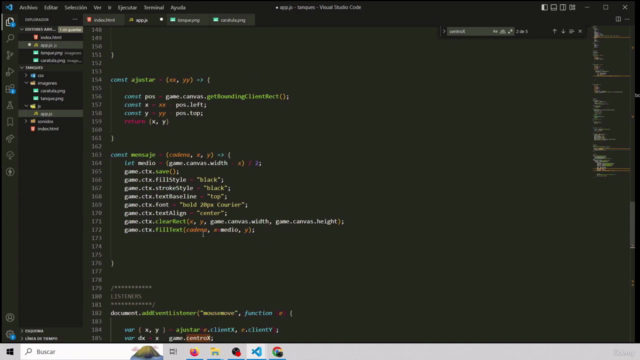This screenshot has height=360, width=640.
Task: Switch to the tanque.png tab
Action: [188, 20]
